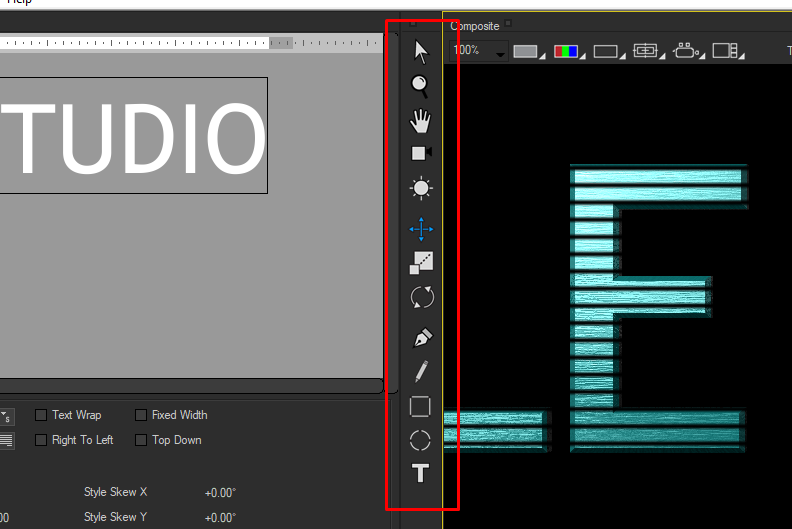Tick the Fixed Width checkbox
792x529 pixels.
(141, 415)
